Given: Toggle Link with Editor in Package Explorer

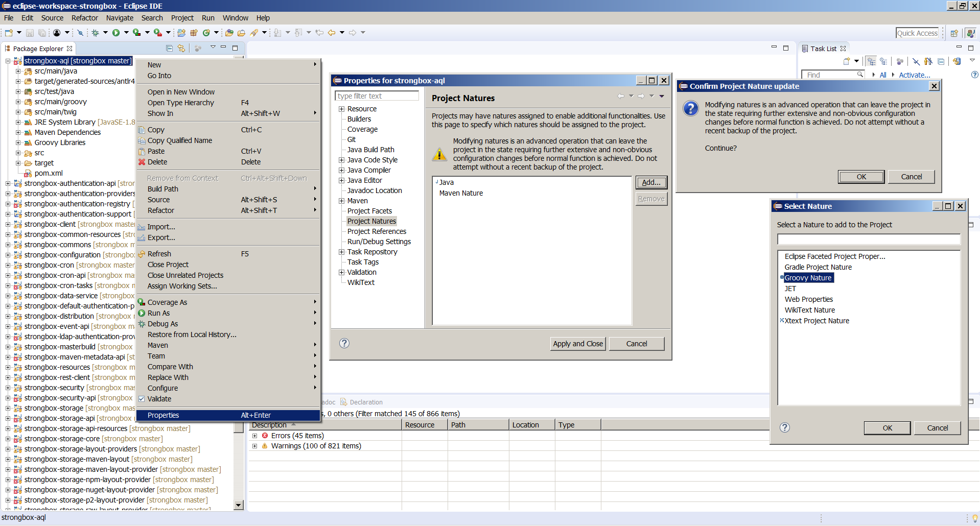Looking at the screenshot, I should 181,48.
